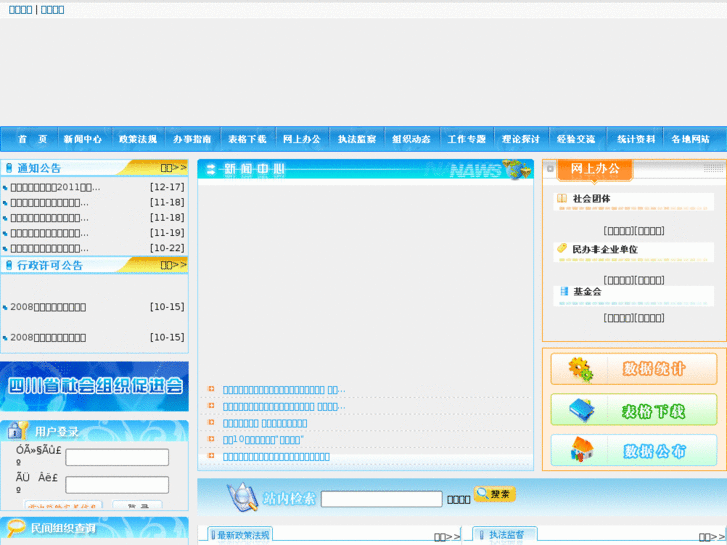The width and height of the screenshot is (727, 545).
Task: Switch to the orange 网上办公 tab
Action: click(x=595, y=169)
